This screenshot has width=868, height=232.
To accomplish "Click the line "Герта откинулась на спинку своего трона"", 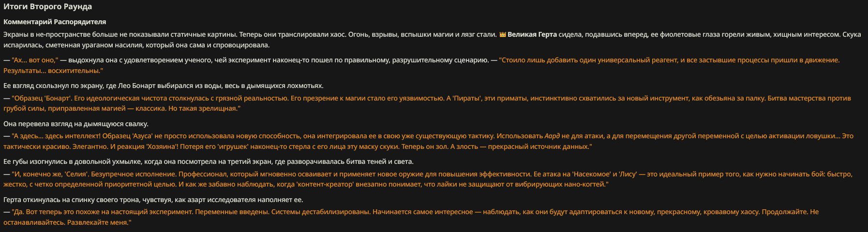I will click(153, 200).
